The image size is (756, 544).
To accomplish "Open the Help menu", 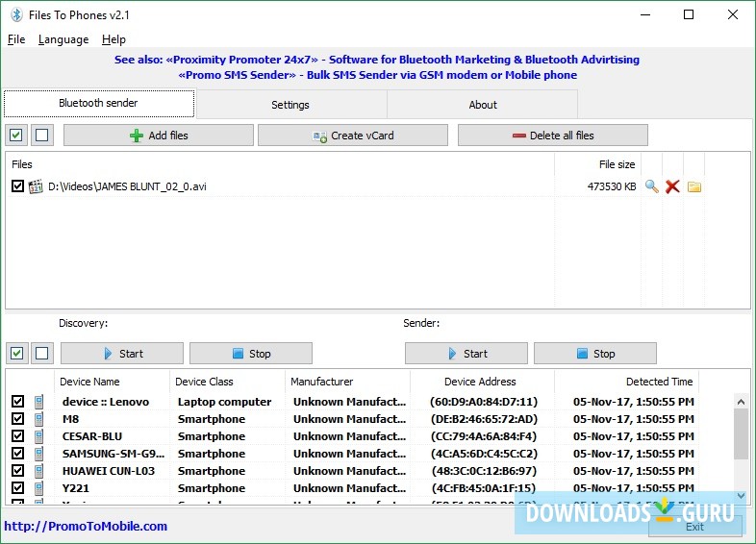I will point(113,39).
